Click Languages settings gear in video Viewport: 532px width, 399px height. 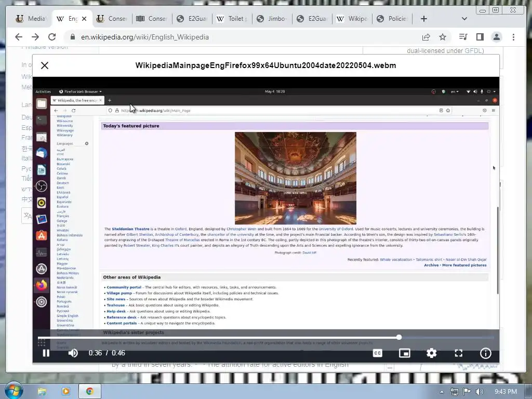pyautogui.click(x=87, y=143)
